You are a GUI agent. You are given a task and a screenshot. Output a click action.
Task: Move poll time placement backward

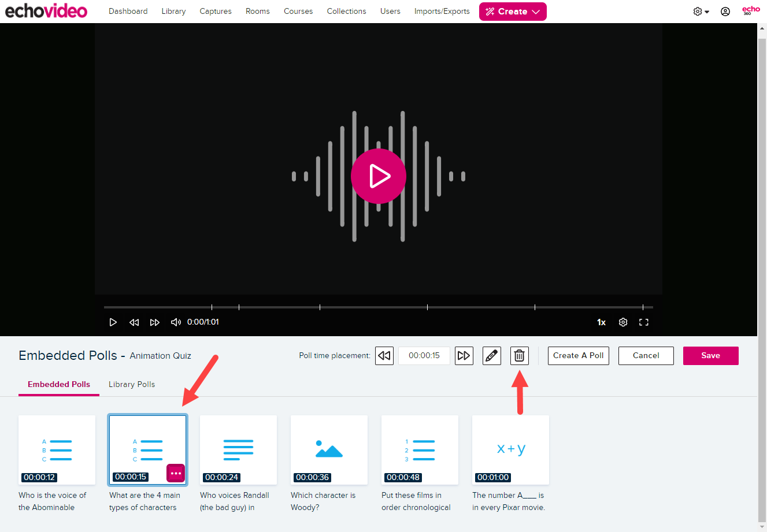pyautogui.click(x=384, y=356)
